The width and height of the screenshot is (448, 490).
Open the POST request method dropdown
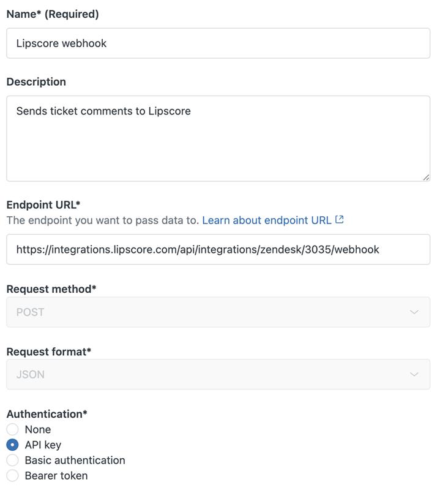coord(218,312)
